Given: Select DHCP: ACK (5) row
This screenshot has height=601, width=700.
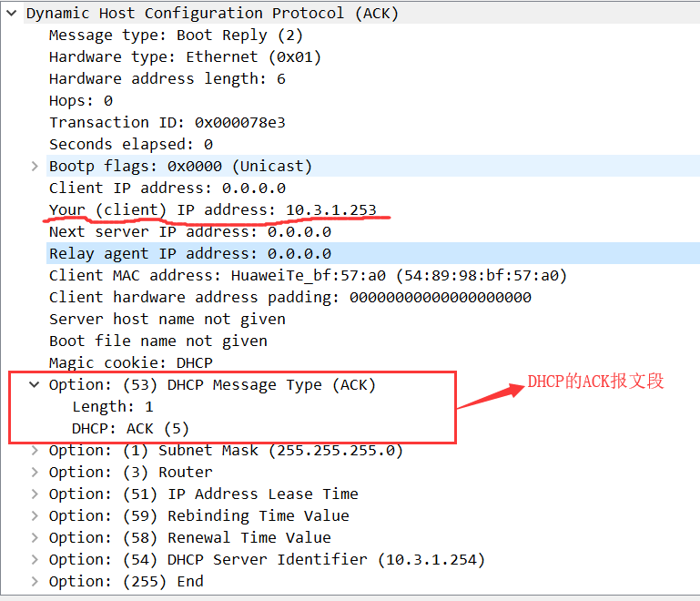Looking at the screenshot, I should pos(130,428).
